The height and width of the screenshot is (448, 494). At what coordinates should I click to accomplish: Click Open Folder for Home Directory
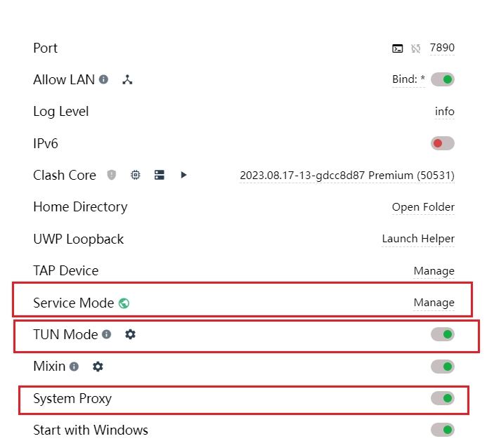point(423,207)
